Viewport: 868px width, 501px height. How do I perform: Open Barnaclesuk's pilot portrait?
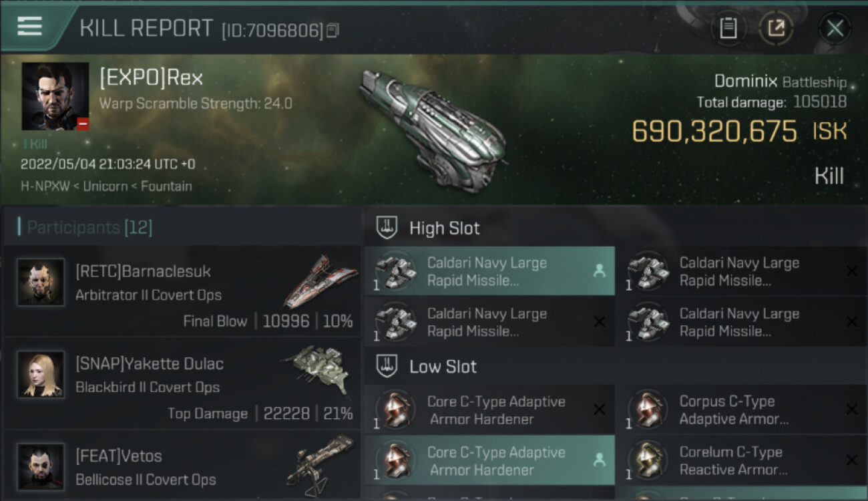(41, 283)
